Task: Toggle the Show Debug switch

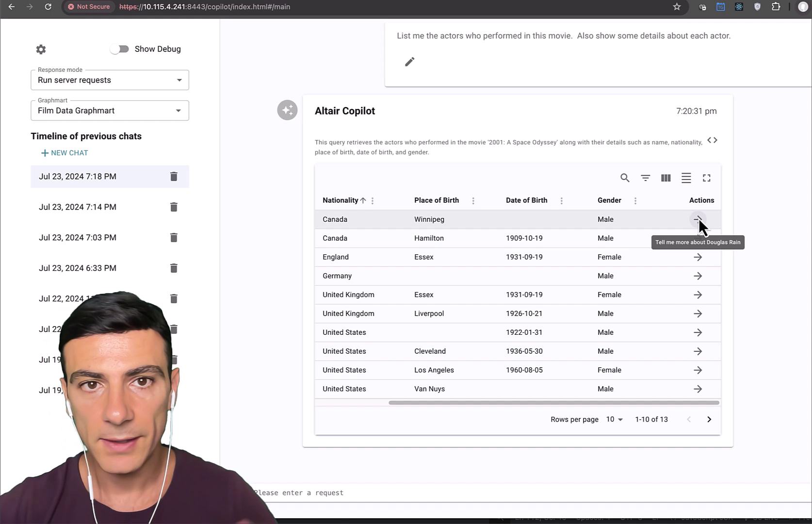Action: coord(119,49)
